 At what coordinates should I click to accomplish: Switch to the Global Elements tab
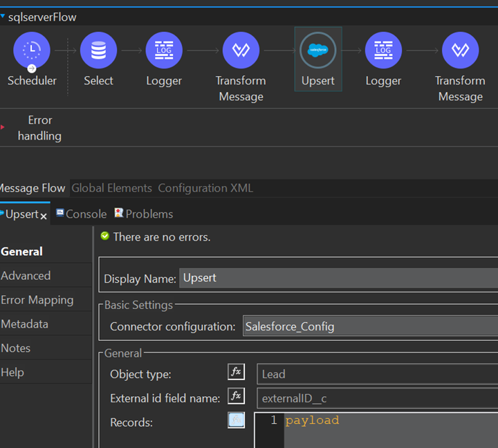pyautogui.click(x=112, y=188)
